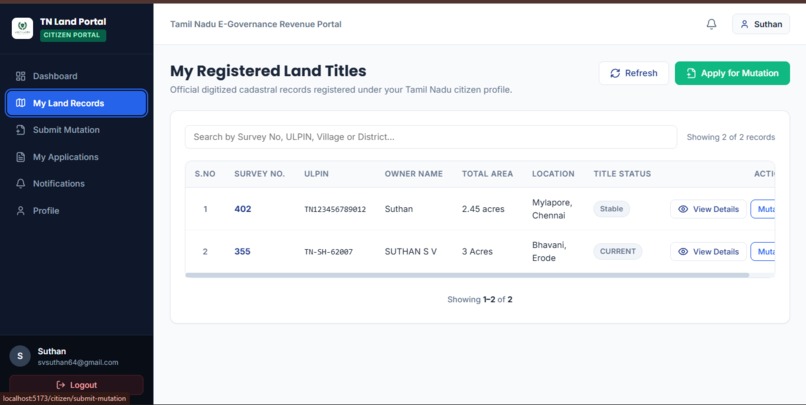806x405 pixels.
Task: Open survey number 402 link
Action: coord(243,209)
